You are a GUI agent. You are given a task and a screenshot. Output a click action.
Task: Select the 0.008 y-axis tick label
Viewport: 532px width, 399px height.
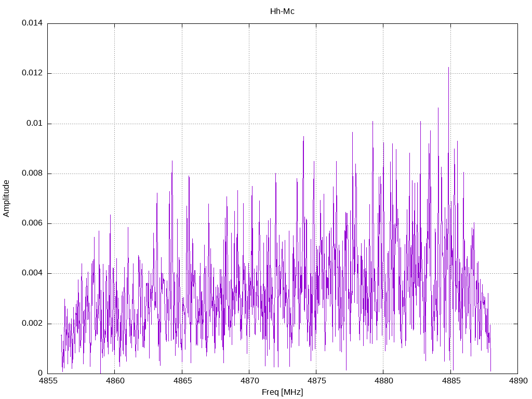pyautogui.click(x=32, y=174)
